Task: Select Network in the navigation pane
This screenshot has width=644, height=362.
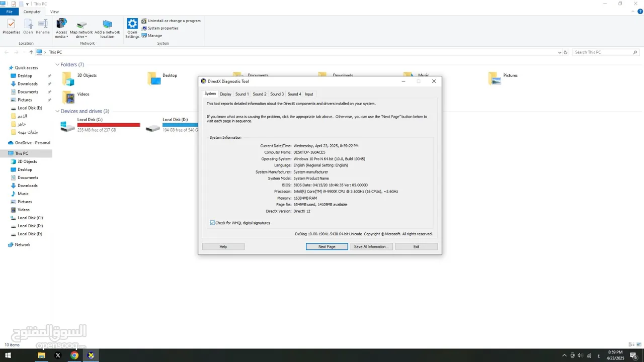Action: click(x=19, y=245)
